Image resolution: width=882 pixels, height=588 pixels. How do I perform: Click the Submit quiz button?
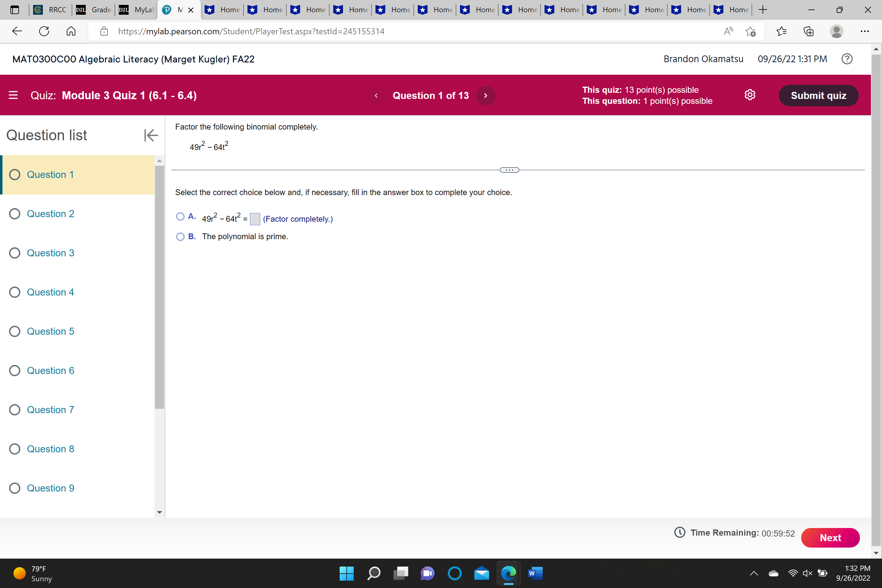click(818, 95)
